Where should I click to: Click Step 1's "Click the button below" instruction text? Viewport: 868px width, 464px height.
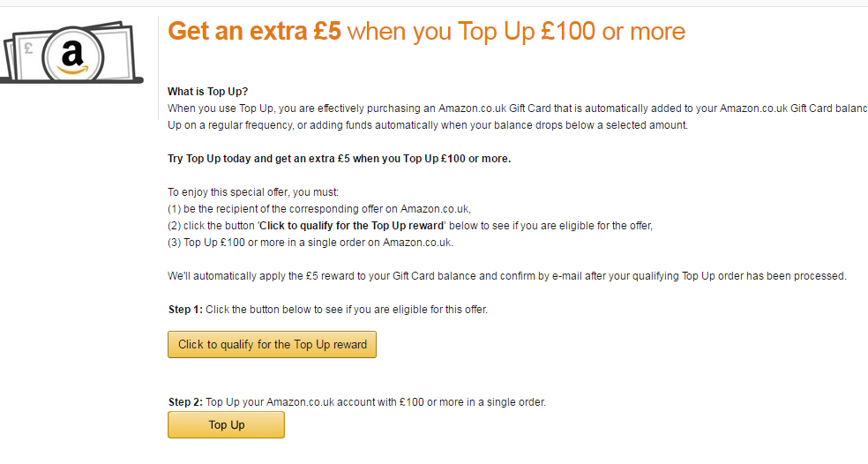click(346, 310)
